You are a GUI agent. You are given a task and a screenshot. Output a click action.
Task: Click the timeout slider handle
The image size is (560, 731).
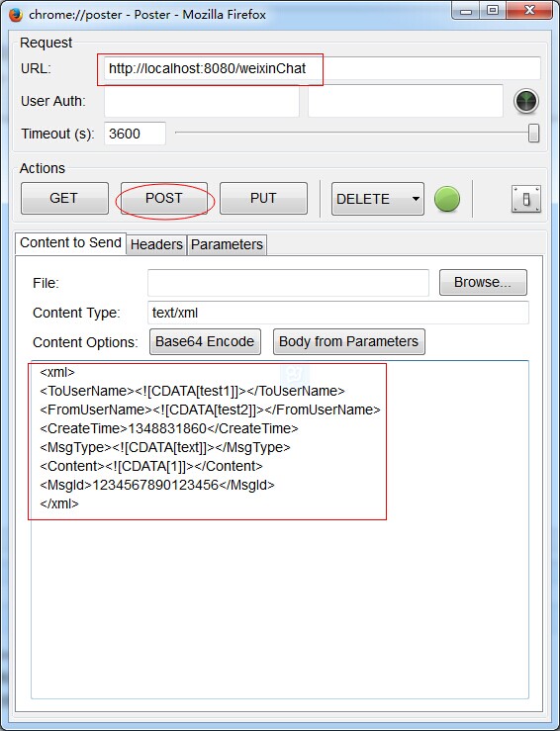[534, 133]
